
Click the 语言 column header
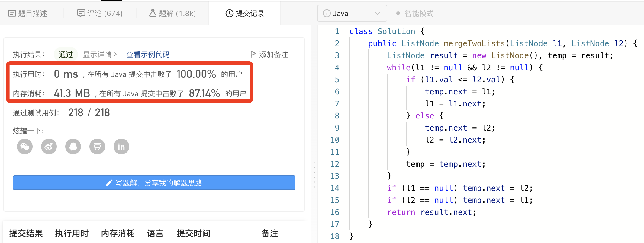tap(155, 234)
